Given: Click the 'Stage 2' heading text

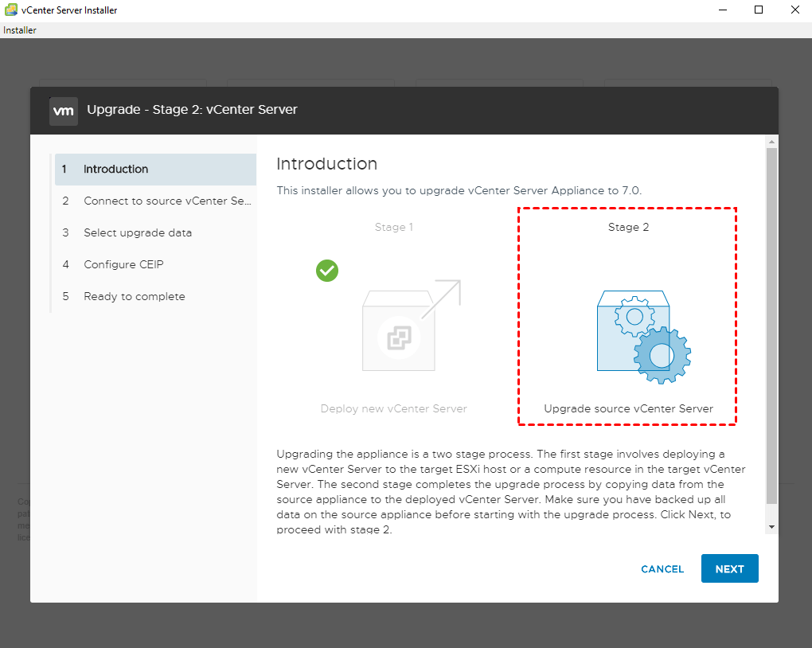Looking at the screenshot, I should point(628,227).
